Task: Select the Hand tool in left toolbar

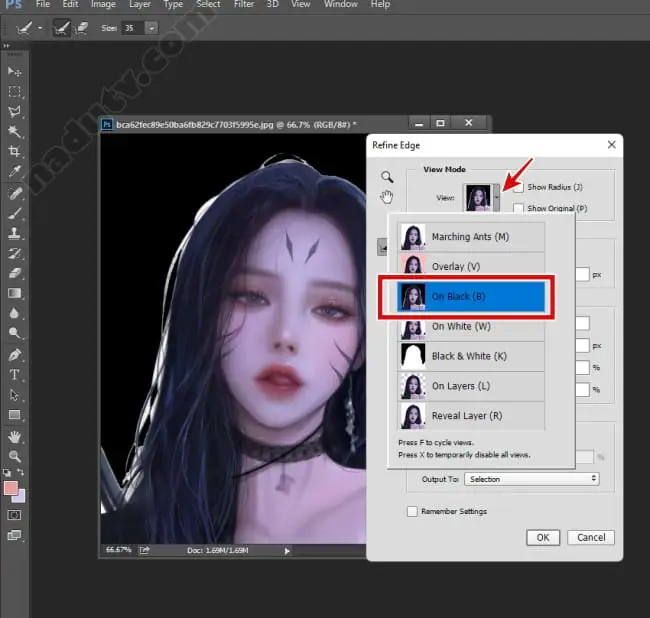Action: click(15, 437)
